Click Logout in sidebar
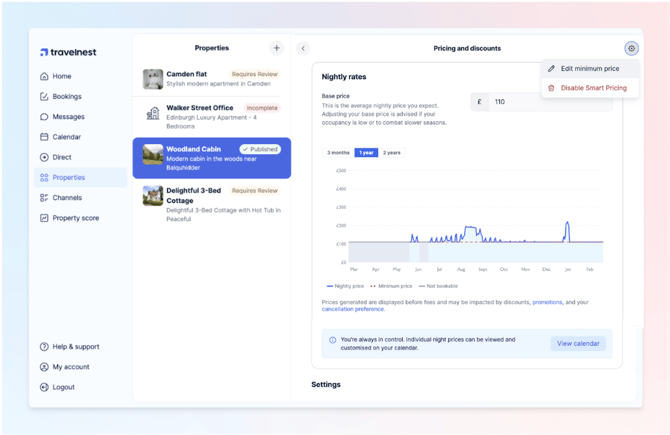 coord(80,387)
